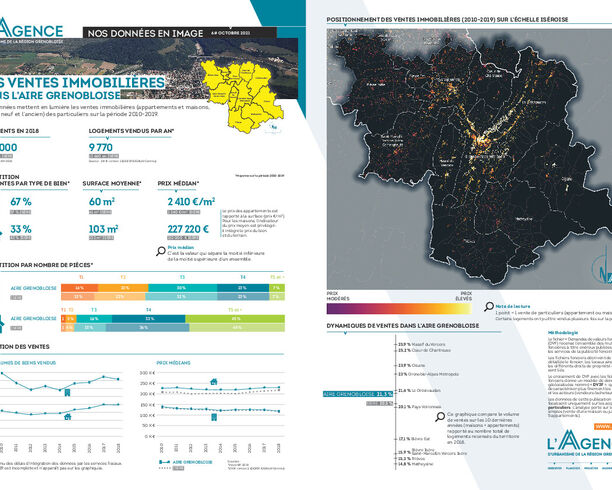Click the L'Agence logo at top left
Image resolution: width=612 pixels, height=490 pixels.
pyautogui.click(x=31, y=30)
